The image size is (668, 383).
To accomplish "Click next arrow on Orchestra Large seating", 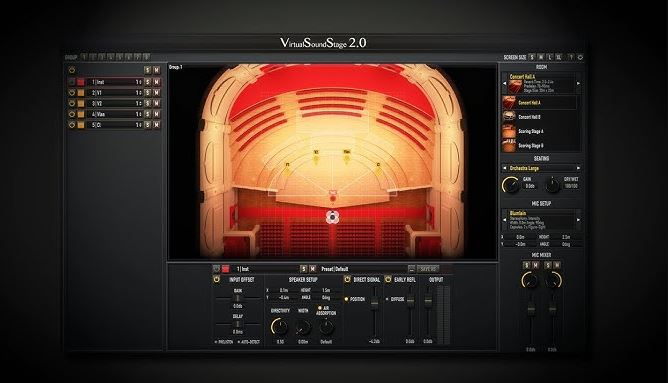I will pos(578,168).
